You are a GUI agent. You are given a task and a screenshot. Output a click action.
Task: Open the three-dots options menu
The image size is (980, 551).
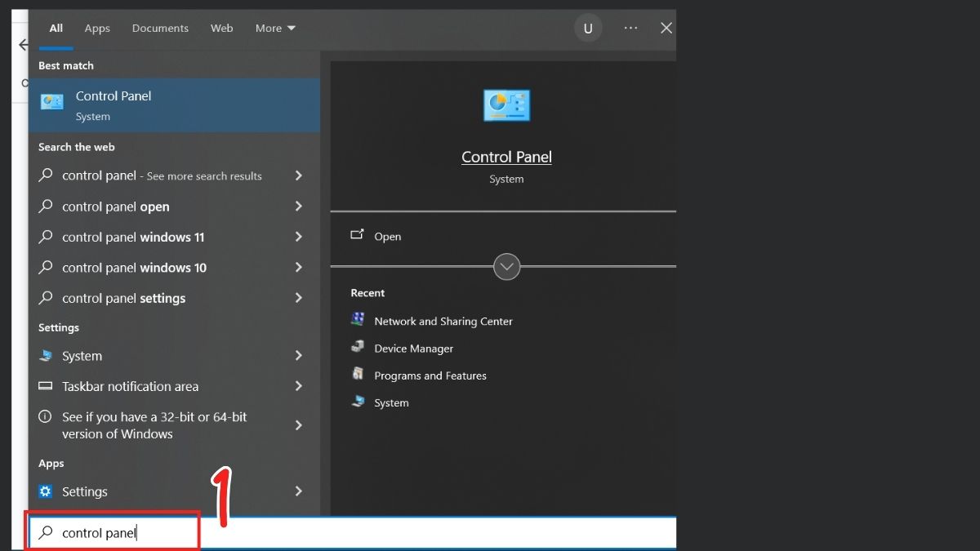tap(630, 28)
